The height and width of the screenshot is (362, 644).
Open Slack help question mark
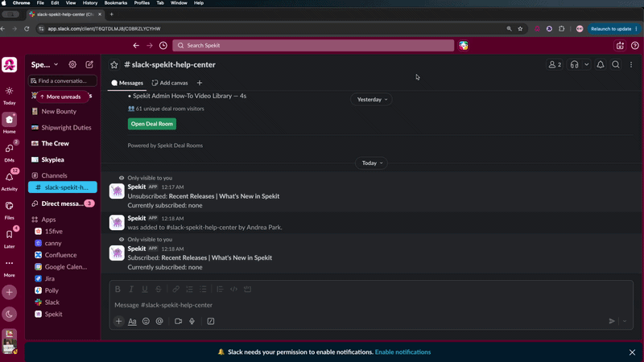[635, 46]
